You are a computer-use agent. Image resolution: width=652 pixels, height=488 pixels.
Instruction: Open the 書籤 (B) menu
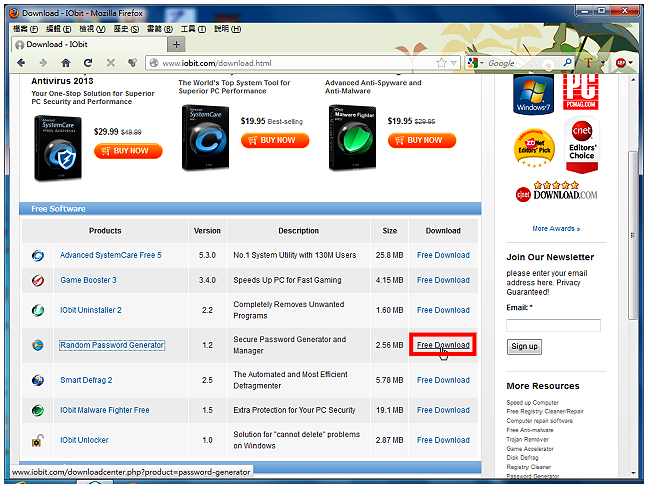160,29
